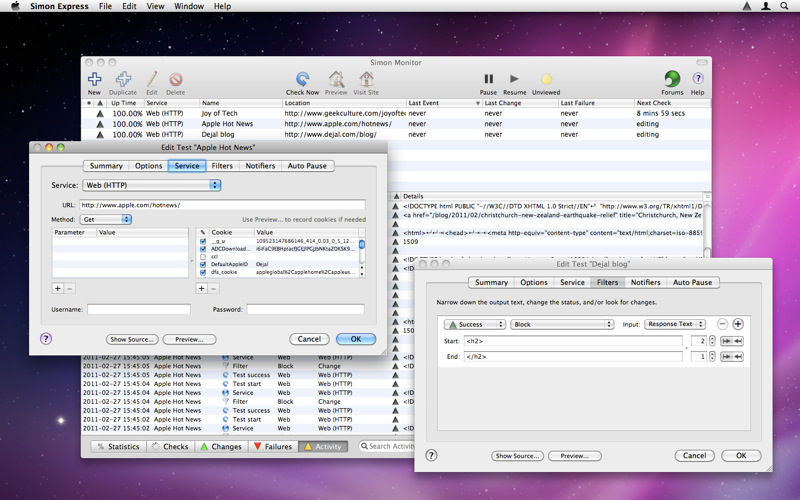Open the Method Get dropdown
This screenshot has height=500, width=800.
tap(106, 219)
